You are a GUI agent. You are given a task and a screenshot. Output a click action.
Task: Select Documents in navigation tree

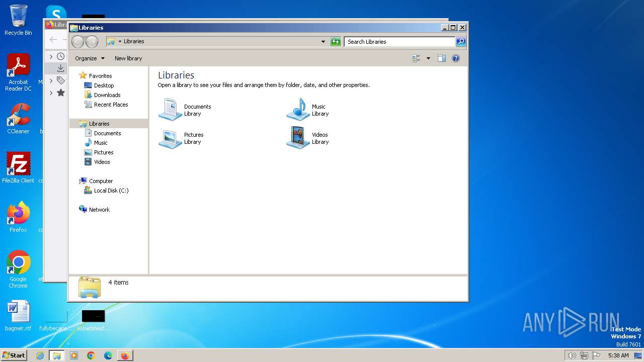click(x=107, y=133)
